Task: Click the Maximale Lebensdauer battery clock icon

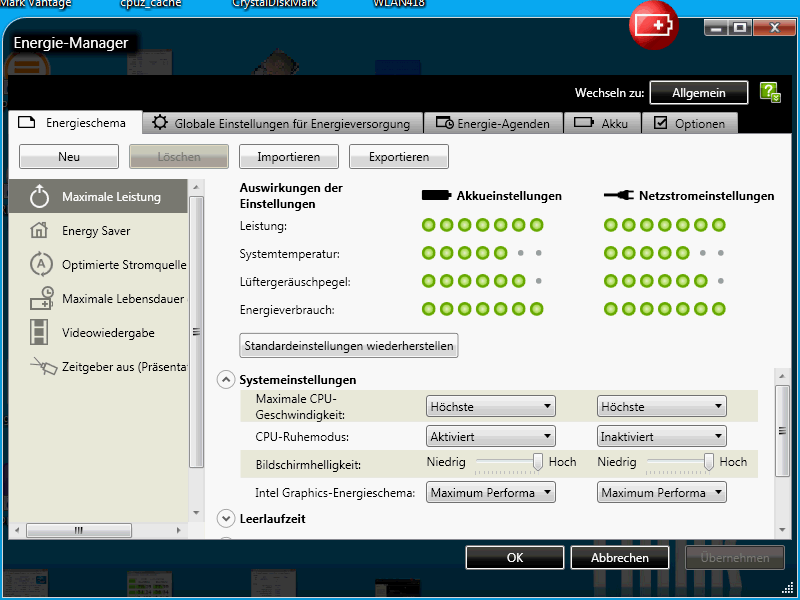Action: 41,298
